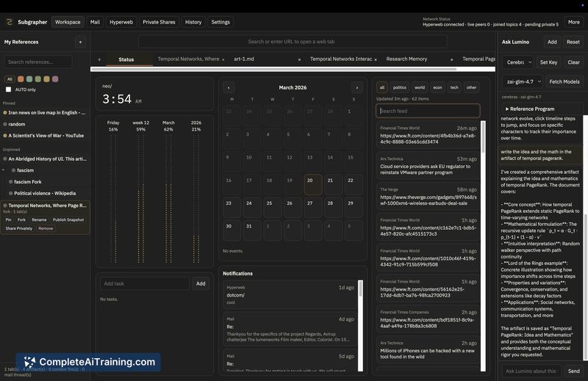Select the olive green color filter swatch
Image resolution: width=588 pixels, height=381 pixels.
pyautogui.click(x=38, y=79)
